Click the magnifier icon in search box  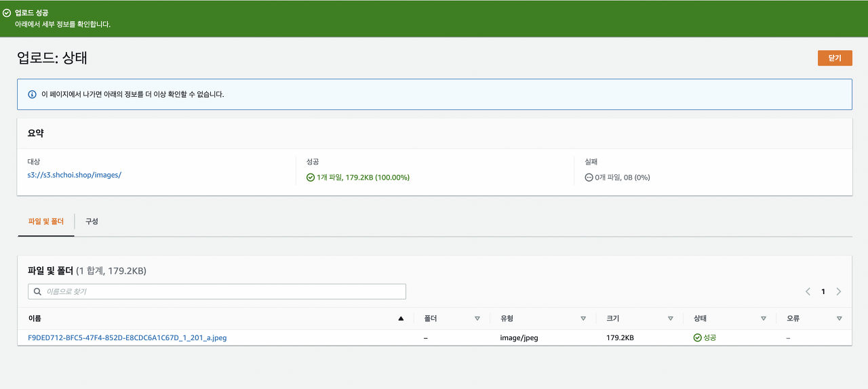(38, 291)
